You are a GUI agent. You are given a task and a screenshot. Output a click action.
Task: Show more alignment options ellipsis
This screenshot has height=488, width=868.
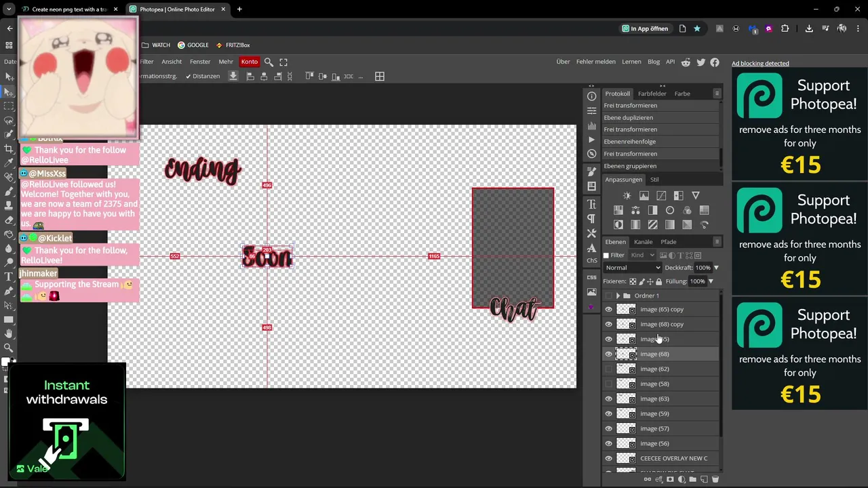(x=361, y=77)
